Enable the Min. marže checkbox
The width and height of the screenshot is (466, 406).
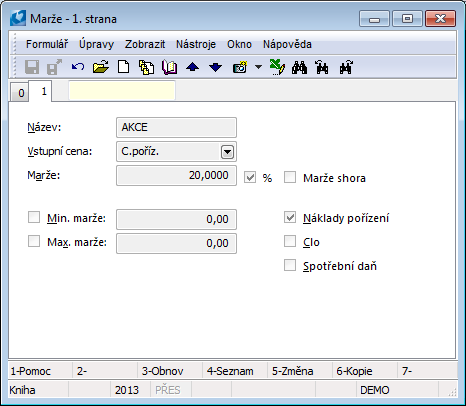pyautogui.click(x=34, y=217)
